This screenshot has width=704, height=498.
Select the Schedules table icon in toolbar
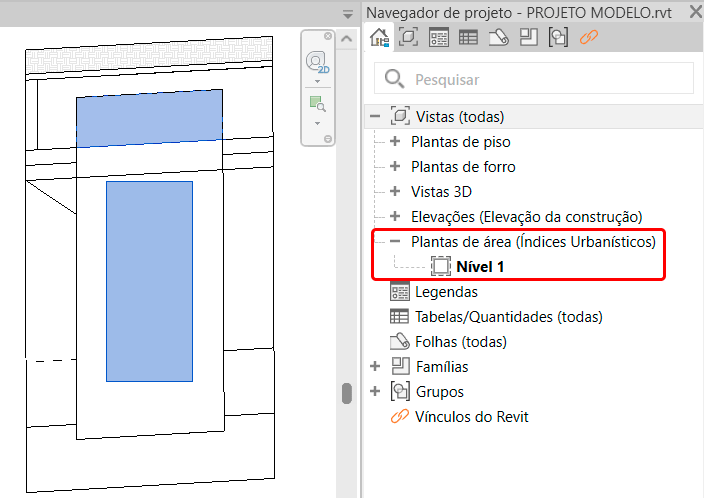click(x=468, y=38)
